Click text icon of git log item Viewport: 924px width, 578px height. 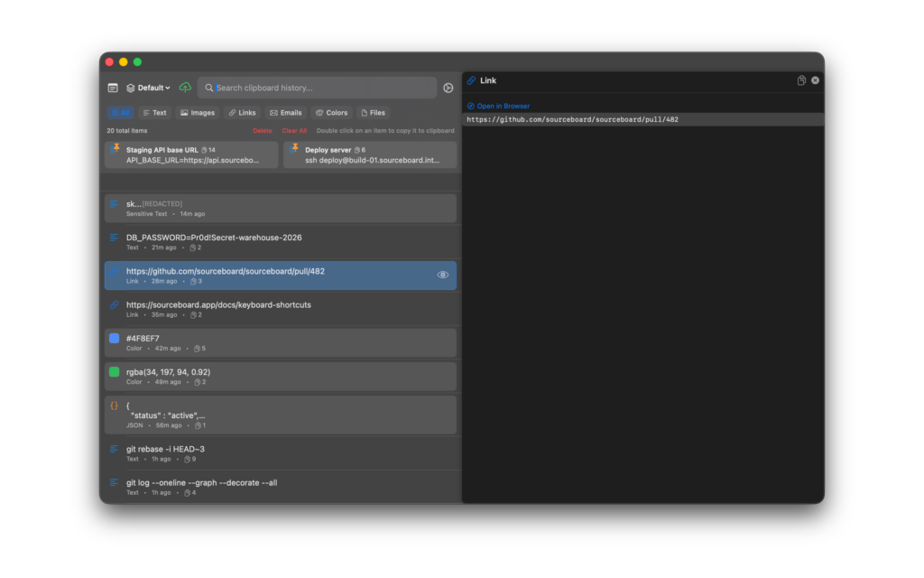coord(115,482)
